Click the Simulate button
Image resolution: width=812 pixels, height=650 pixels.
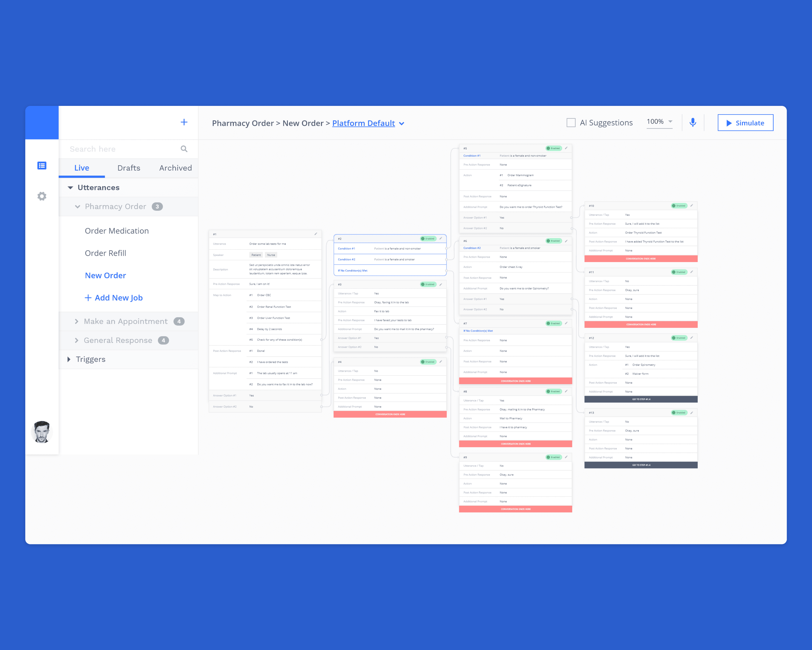pyautogui.click(x=745, y=123)
